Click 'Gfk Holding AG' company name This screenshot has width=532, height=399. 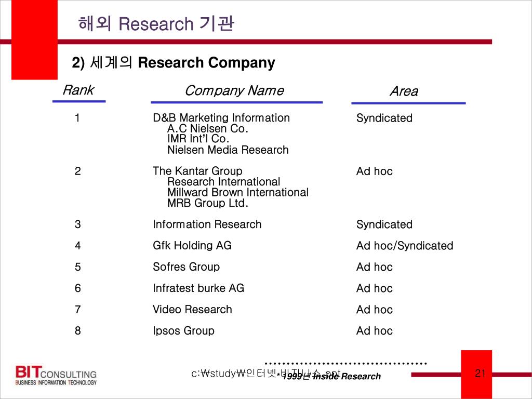(x=192, y=245)
